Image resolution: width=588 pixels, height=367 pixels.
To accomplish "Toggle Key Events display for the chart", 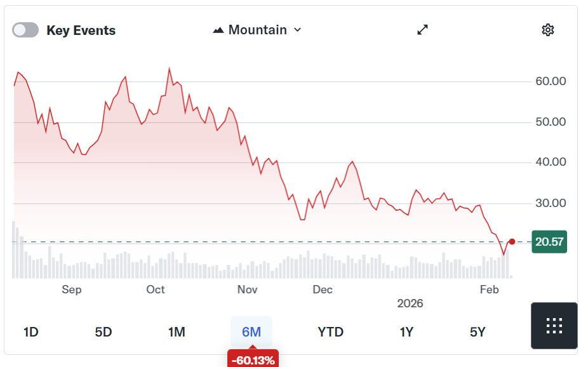I will click(25, 29).
